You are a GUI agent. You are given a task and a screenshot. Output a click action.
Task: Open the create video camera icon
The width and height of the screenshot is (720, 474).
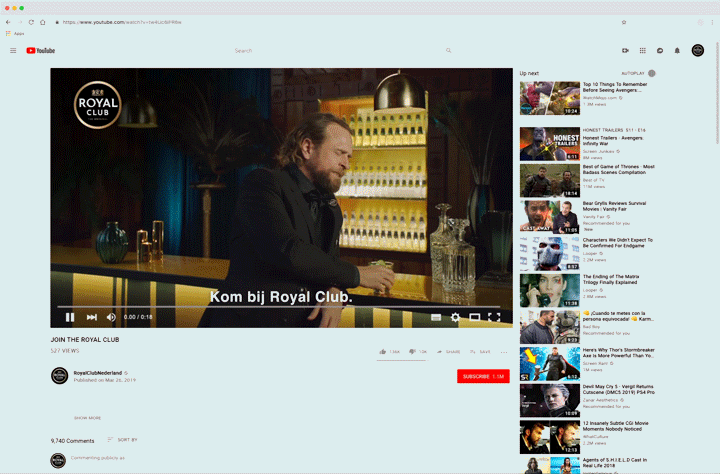tap(625, 51)
